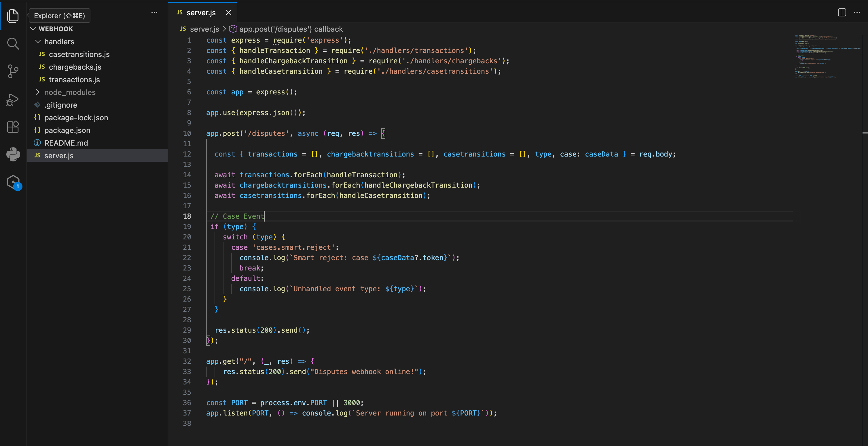This screenshot has width=868, height=446.
Task: Click the JS icon beside transactions.js
Action: click(42, 80)
